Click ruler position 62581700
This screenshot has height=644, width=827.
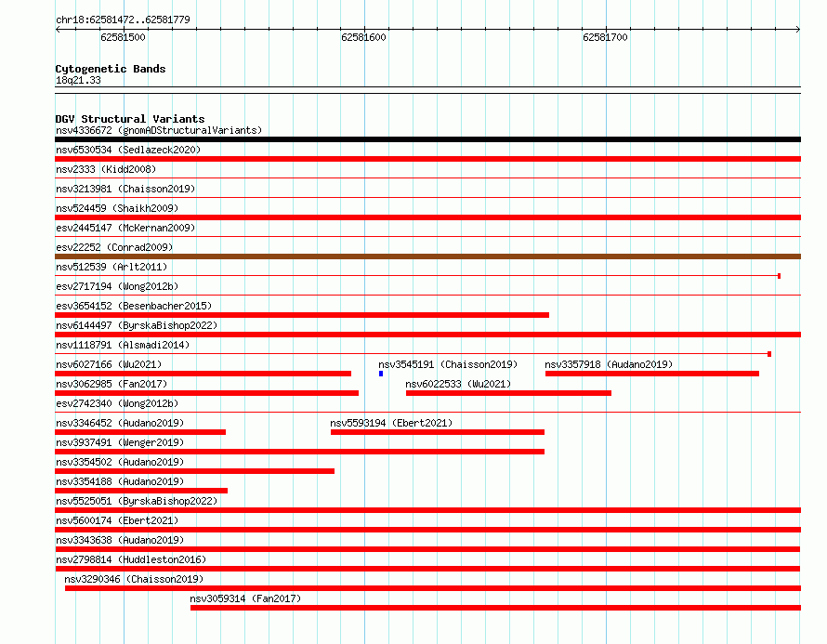tap(606, 37)
